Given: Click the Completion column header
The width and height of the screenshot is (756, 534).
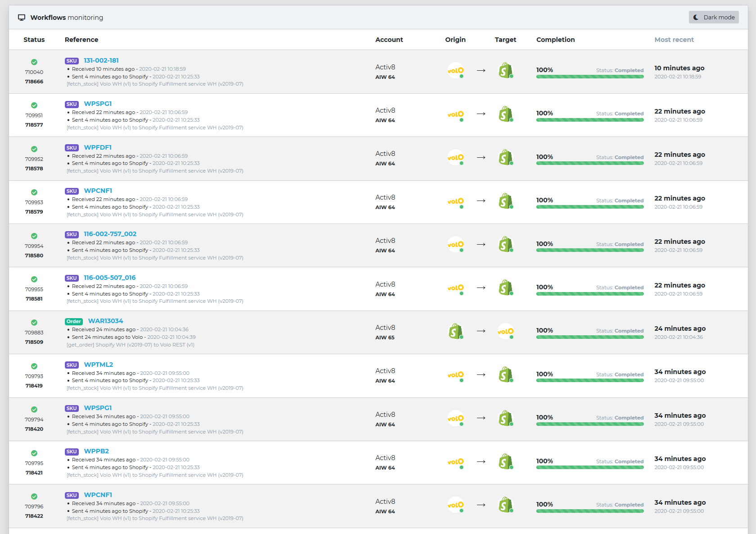Looking at the screenshot, I should click(556, 40).
